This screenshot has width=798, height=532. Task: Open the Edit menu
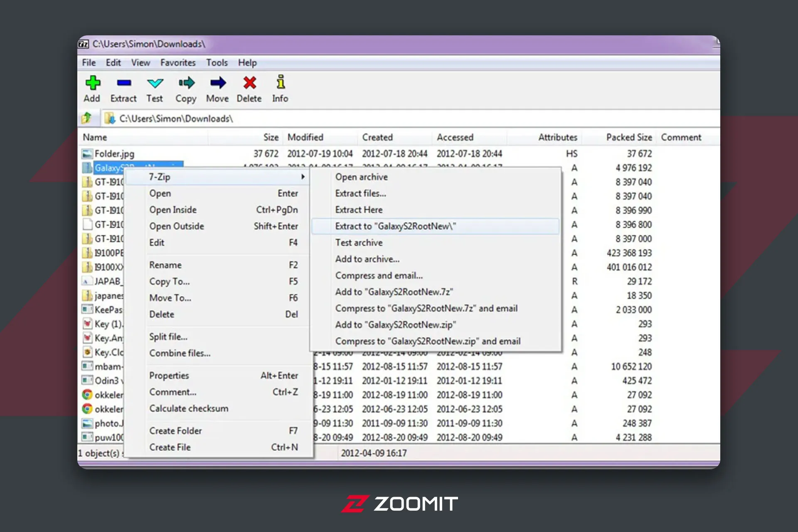click(x=113, y=63)
